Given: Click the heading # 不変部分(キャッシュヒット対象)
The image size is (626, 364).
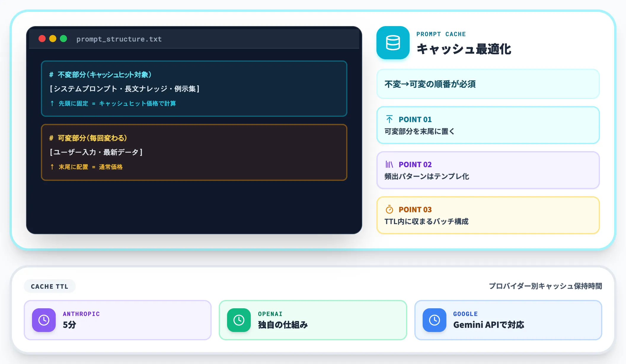Looking at the screenshot, I should click(x=100, y=74).
